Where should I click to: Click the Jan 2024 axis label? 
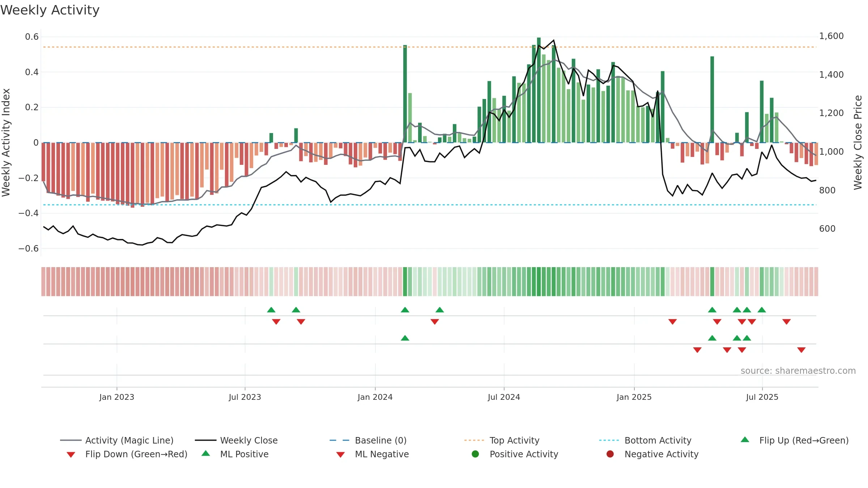[x=375, y=397]
